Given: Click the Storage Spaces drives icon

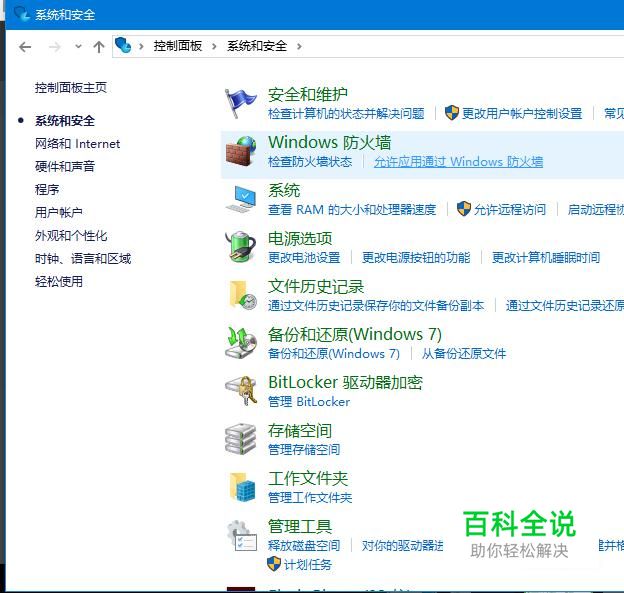Looking at the screenshot, I should click(241, 439).
